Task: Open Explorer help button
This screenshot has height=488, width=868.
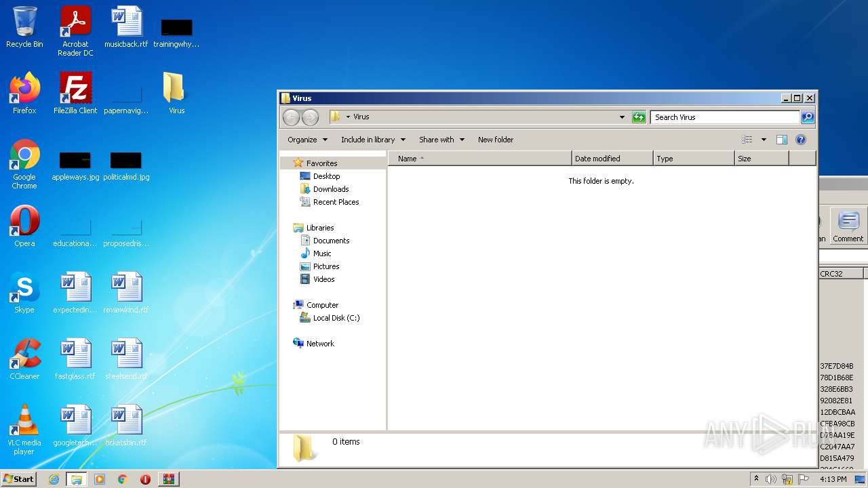Action: [x=801, y=140]
